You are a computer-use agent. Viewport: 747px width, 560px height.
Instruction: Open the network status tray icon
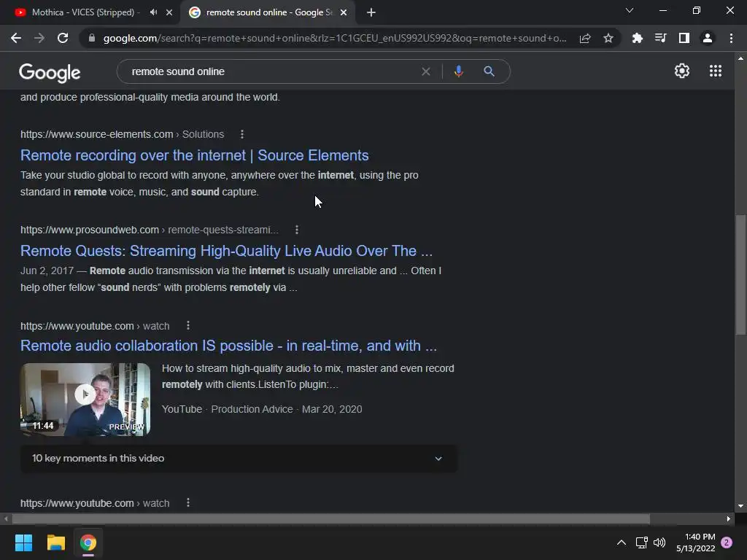tap(641, 542)
